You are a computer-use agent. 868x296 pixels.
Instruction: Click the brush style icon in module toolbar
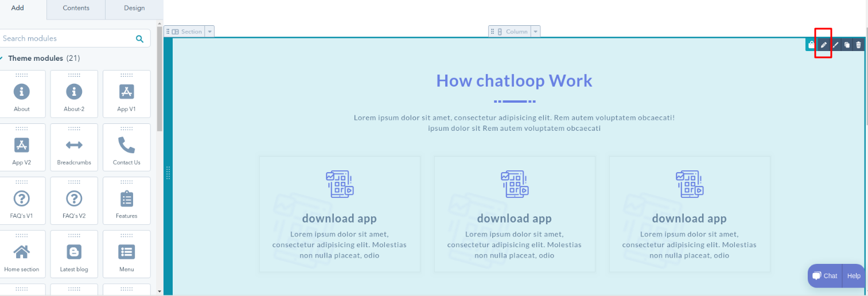tap(836, 45)
